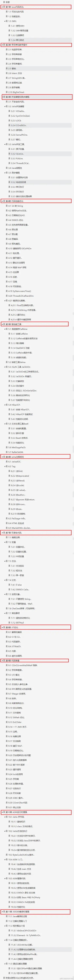Viewport: 74px width, 980px height.
Task: Click the bookmark icon beside 第6章 Java注释规范
Action: [x=4, y=457]
